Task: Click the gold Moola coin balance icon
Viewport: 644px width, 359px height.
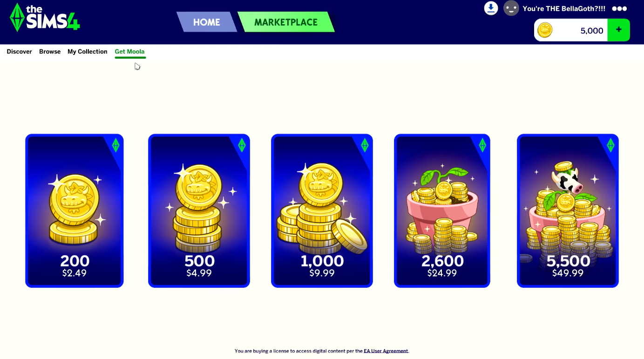Action: pyautogui.click(x=545, y=30)
